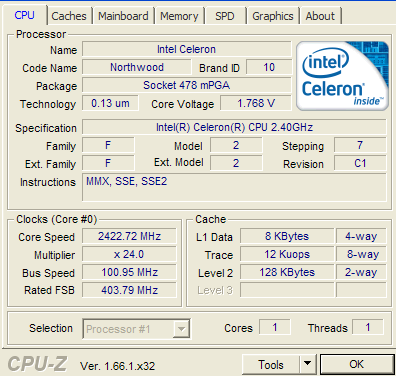This screenshot has height=376, width=396.
Task: Click the Ext. Model value 2
Action: 236,163
